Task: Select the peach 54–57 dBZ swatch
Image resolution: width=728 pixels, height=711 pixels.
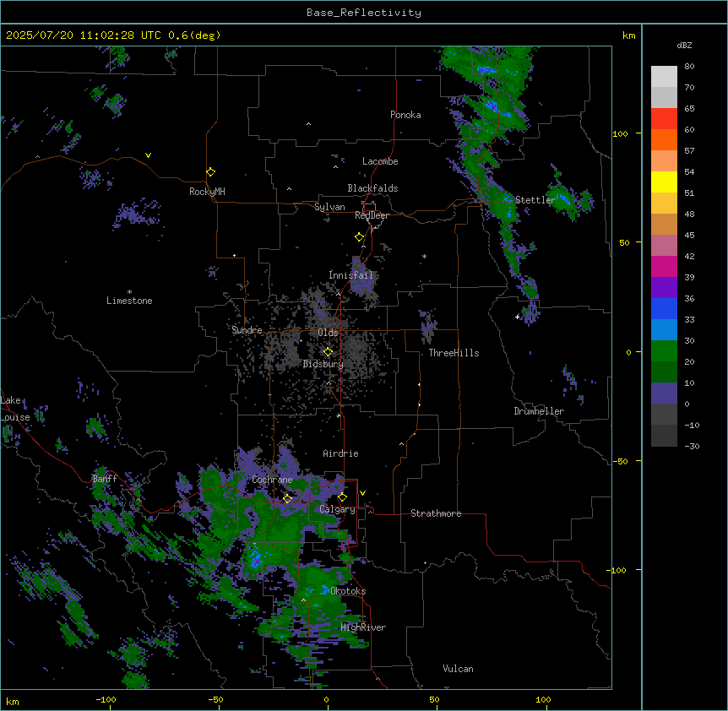Action: 664,160
